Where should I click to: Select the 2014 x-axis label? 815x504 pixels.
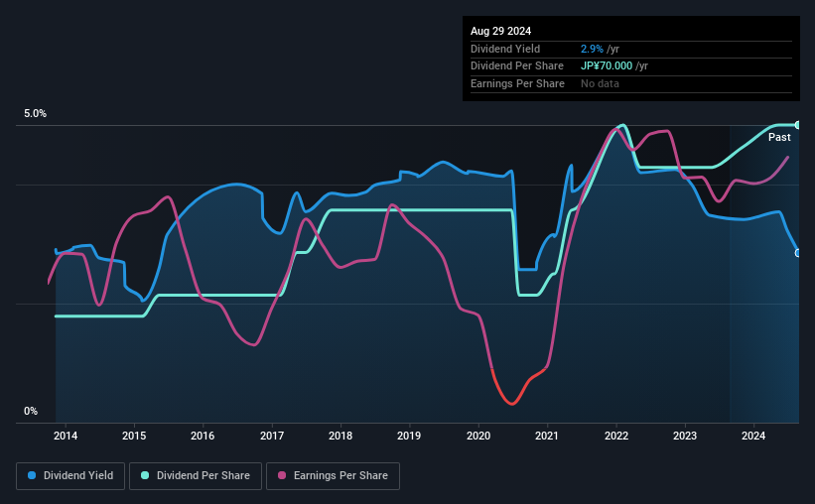[x=66, y=435]
